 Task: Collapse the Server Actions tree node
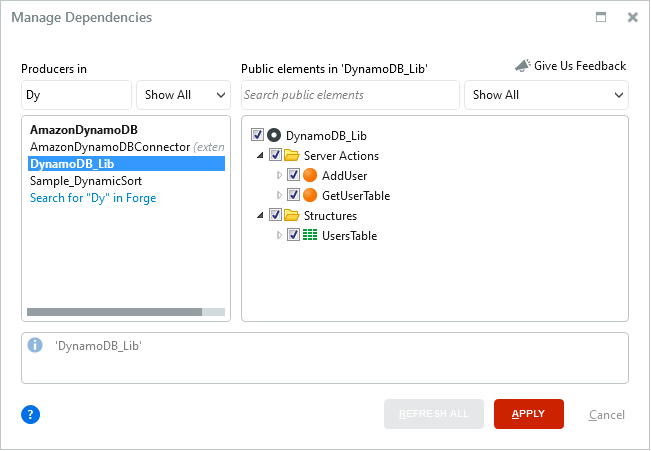click(x=261, y=156)
